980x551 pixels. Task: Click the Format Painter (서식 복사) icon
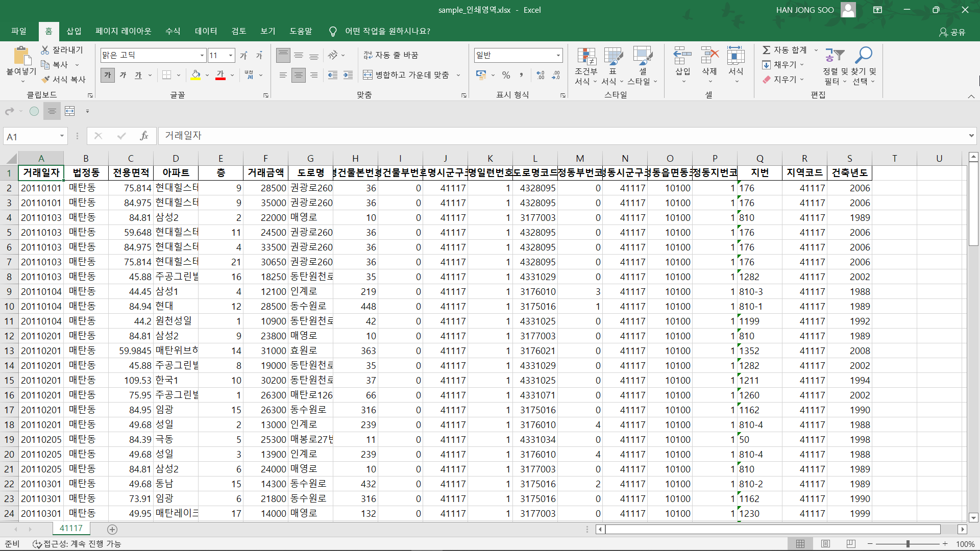coord(46,80)
